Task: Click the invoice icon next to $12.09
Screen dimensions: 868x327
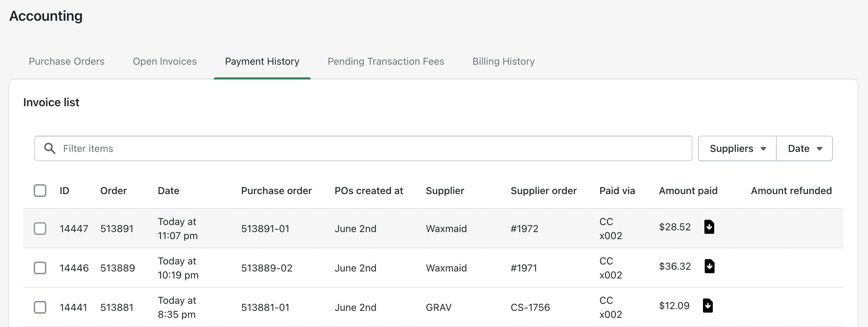Action: click(708, 306)
